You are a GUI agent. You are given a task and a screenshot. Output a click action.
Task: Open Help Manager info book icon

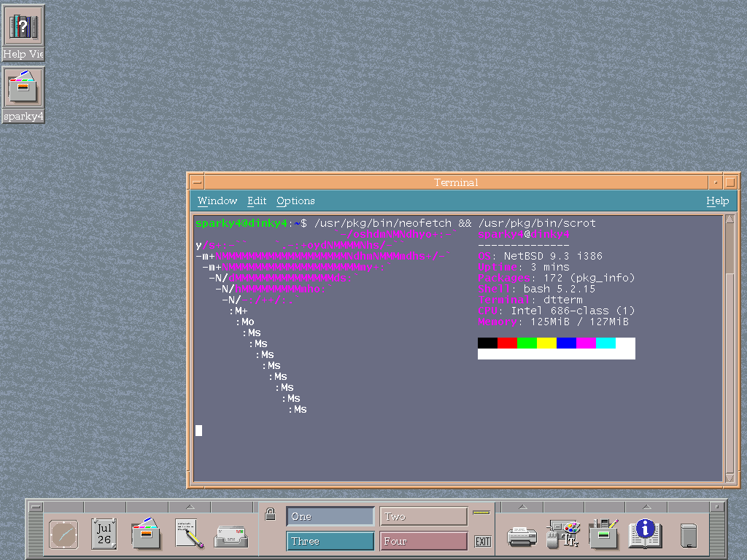coord(645,534)
